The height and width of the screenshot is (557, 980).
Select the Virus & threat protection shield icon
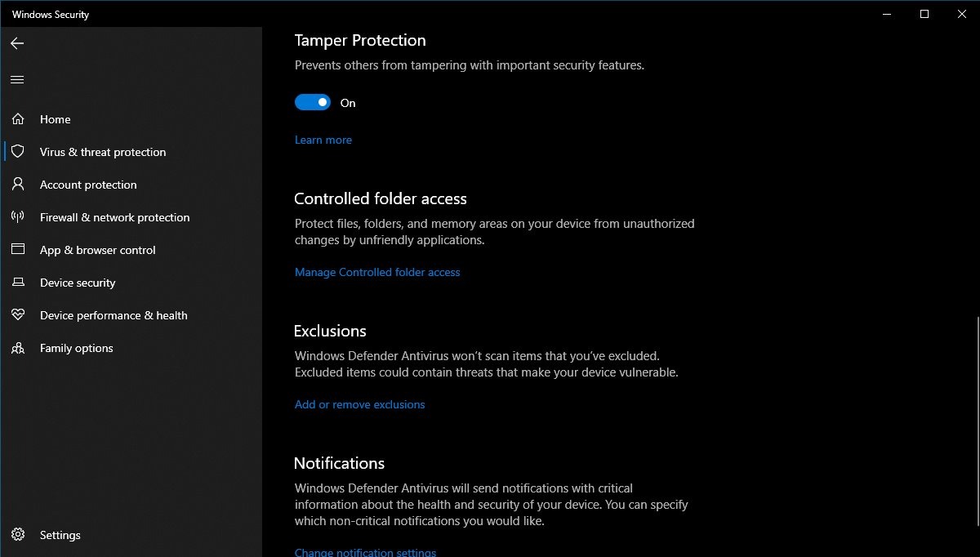(x=18, y=152)
